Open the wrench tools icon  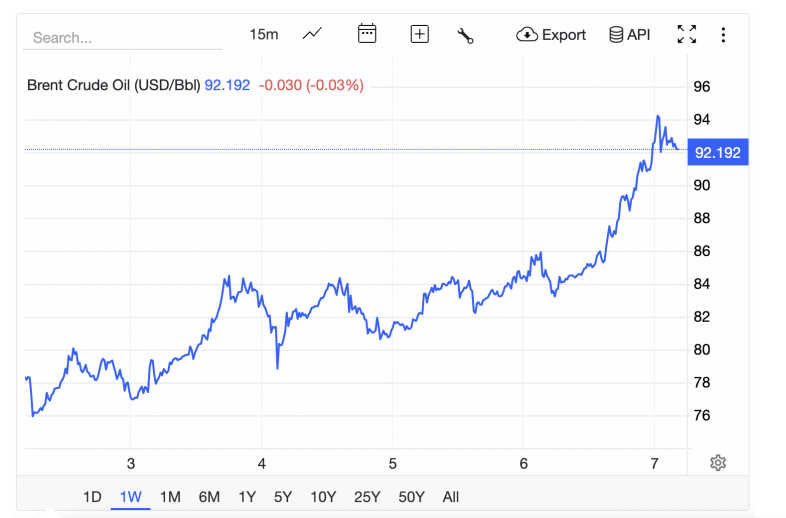point(465,35)
